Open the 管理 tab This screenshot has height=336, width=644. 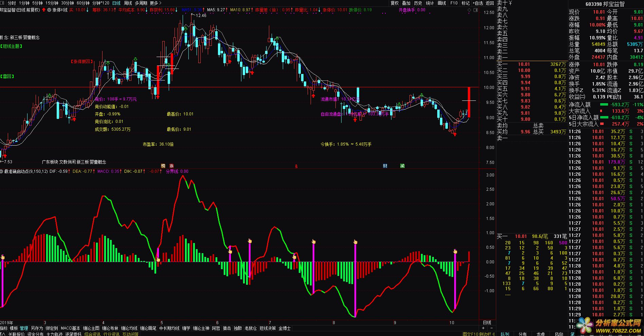[x=24, y=328]
